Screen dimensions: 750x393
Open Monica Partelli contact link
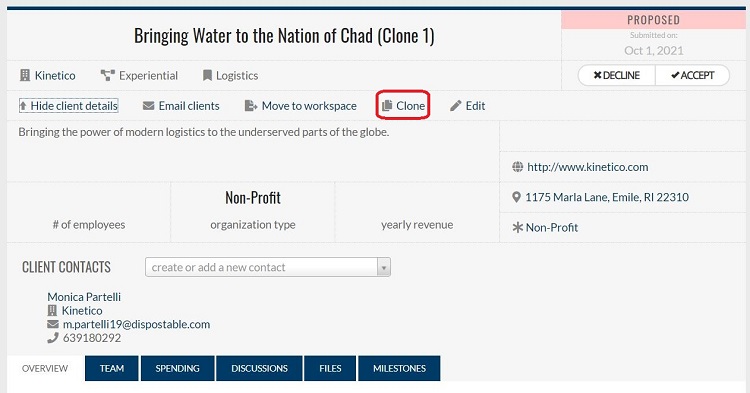(84, 296)
